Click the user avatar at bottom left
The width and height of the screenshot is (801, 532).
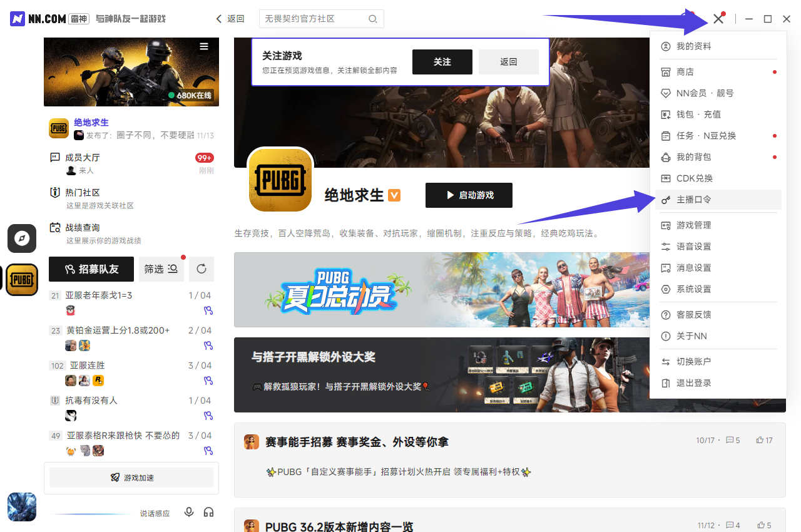coord(22,507)
